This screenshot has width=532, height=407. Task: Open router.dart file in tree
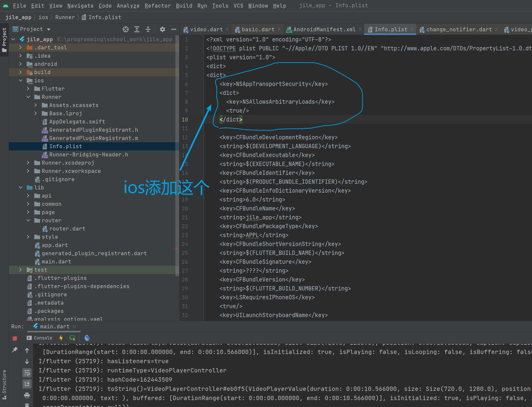coord(67,229)
